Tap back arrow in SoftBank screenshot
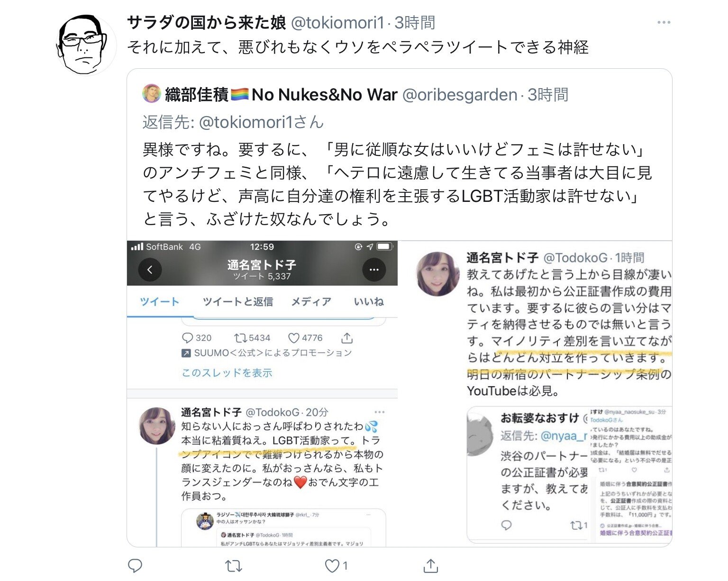This screenshot has width=728, height=581. click(150, 270)
